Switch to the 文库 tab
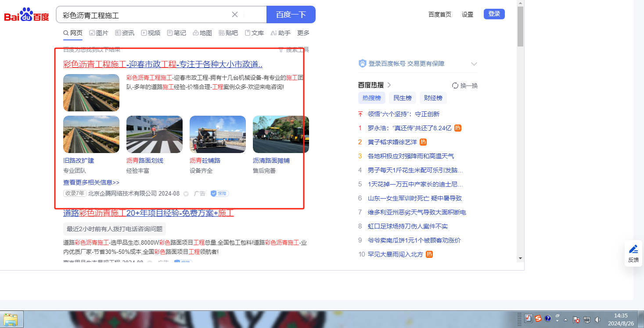 (x=254, y=33)
